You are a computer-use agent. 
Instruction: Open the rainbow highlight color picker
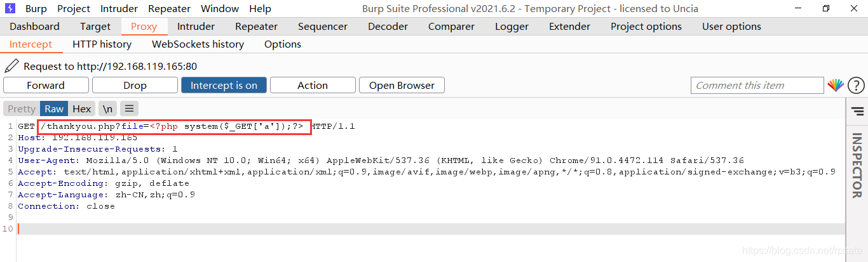(x=835, y=85)
